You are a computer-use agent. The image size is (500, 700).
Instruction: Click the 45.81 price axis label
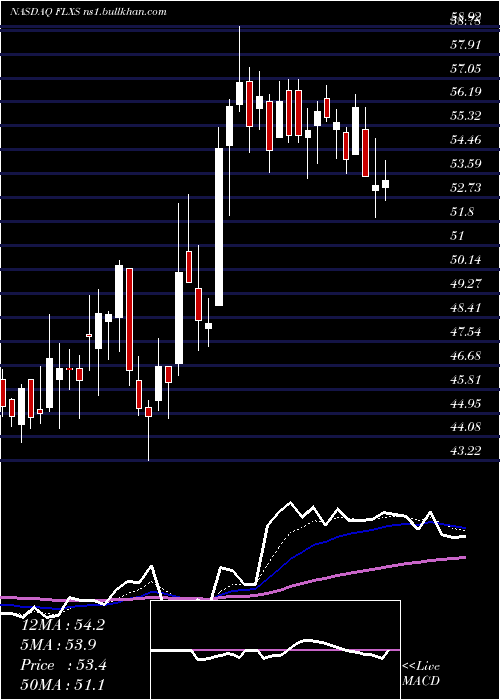tap(466, 380)
